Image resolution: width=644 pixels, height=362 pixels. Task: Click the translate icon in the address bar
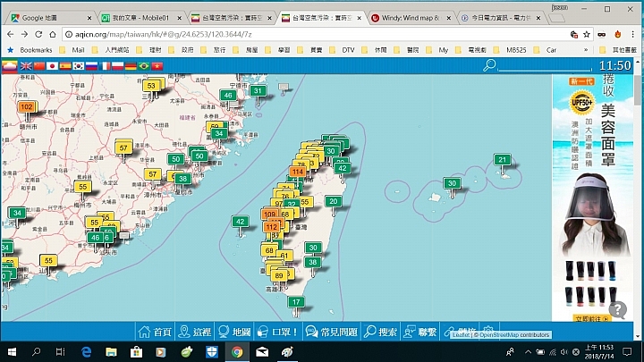574,35
